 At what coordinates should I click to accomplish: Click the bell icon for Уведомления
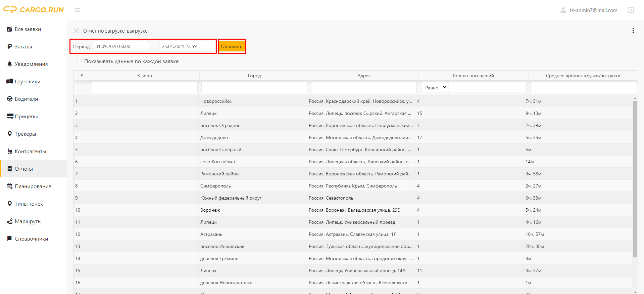coord(10,64)
